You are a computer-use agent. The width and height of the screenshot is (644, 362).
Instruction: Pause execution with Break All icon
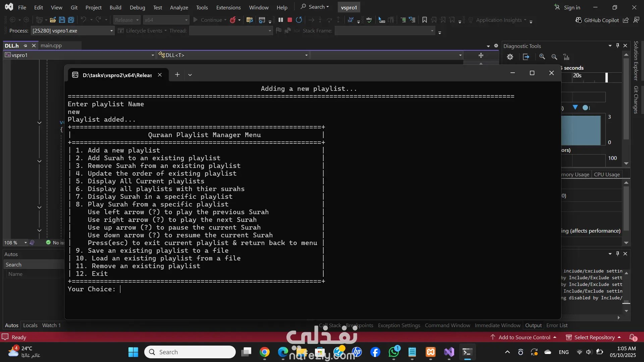(x=281, y=20)
